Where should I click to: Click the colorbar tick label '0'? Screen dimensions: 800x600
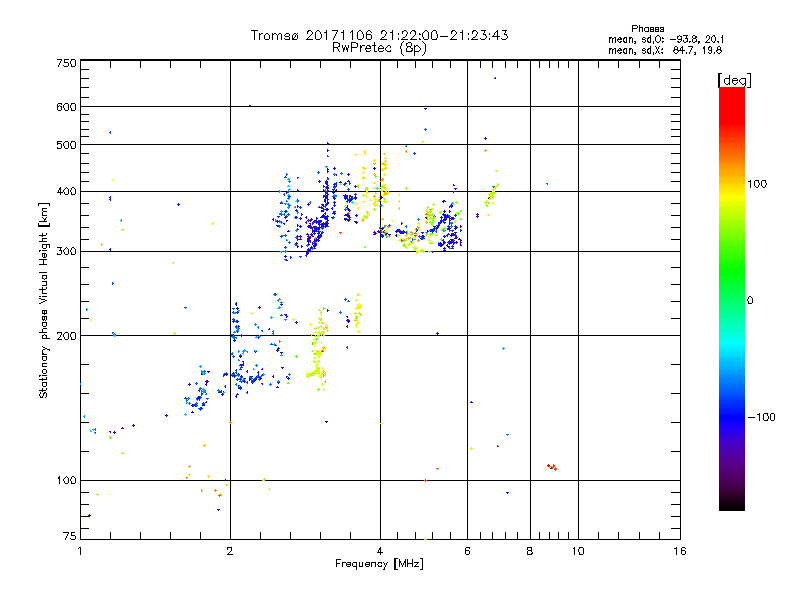750,301
